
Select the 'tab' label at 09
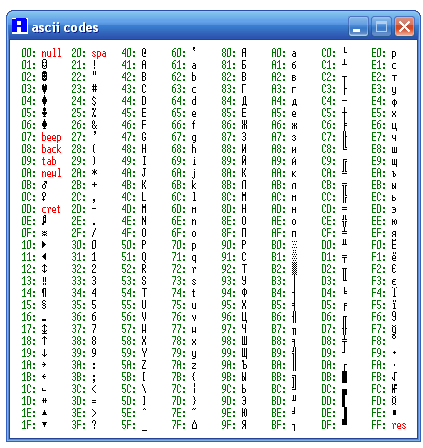point(49,161)
